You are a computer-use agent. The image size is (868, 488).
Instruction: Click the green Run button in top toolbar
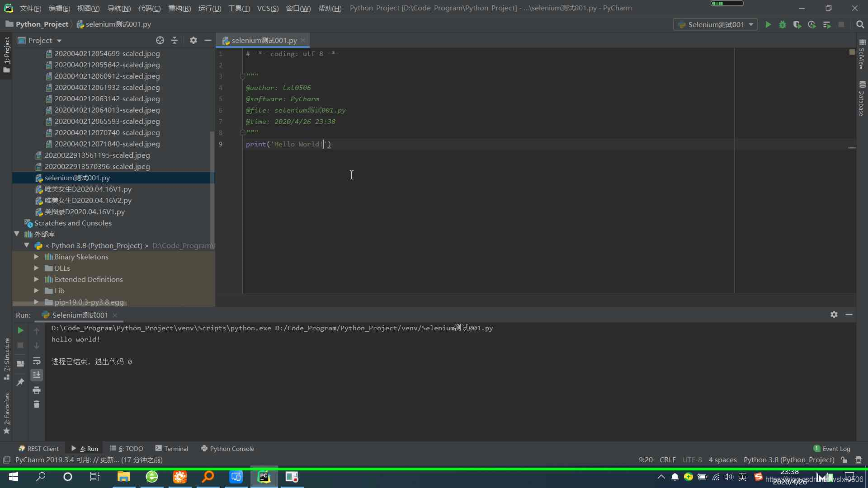(768, 24)
